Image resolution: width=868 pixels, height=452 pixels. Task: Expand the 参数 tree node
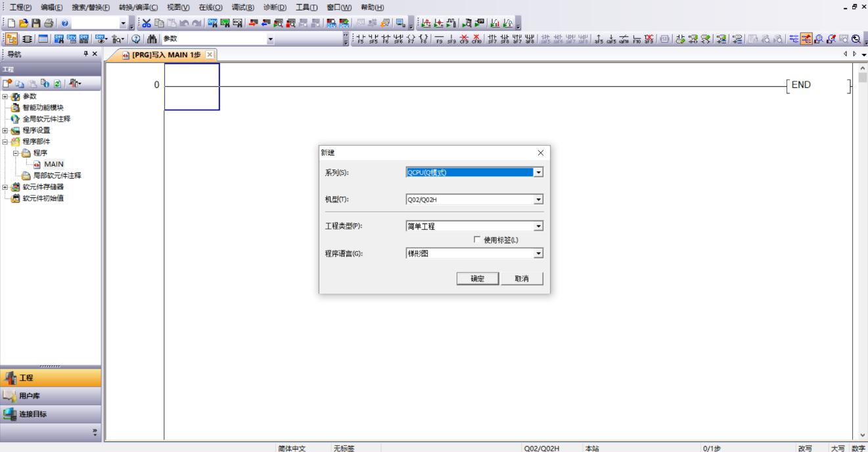[x=3, y=97]
